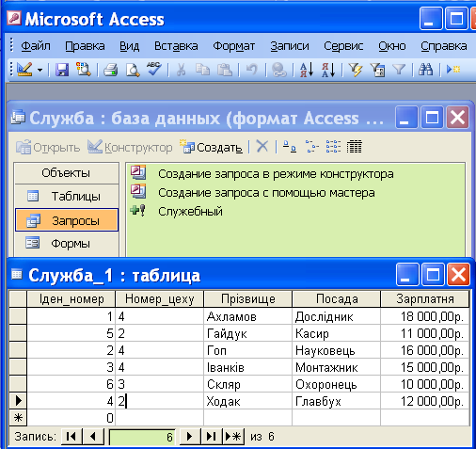Screen dimensions: 476x449
Task: Click the Главбух cell
Action: (x=337, y=401)
